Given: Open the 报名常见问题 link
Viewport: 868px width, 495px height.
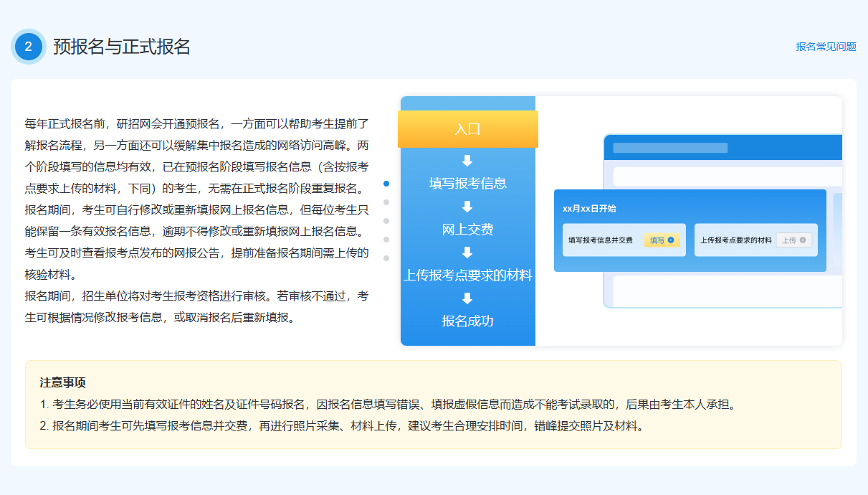Looking at the screenshot, I should tap(826, 47).
